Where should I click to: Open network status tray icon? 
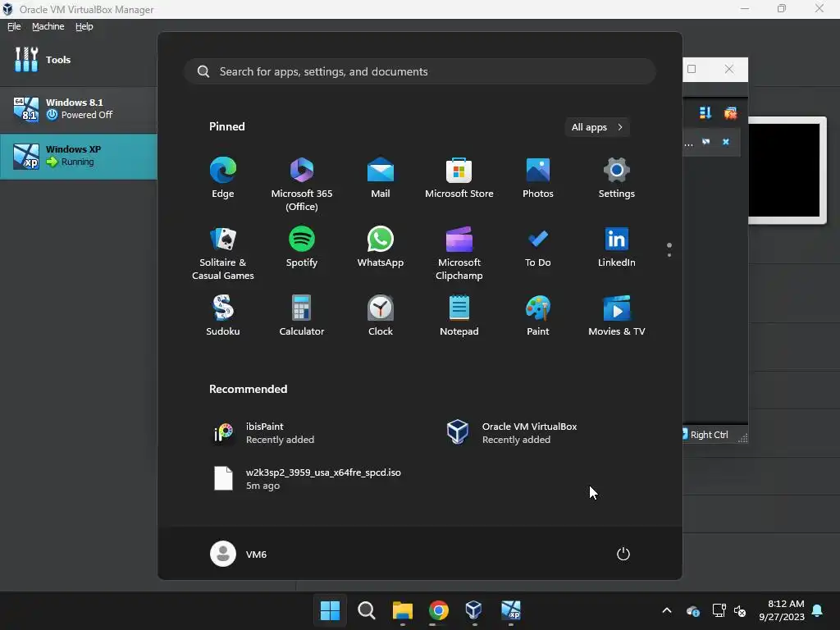point(719,610)
